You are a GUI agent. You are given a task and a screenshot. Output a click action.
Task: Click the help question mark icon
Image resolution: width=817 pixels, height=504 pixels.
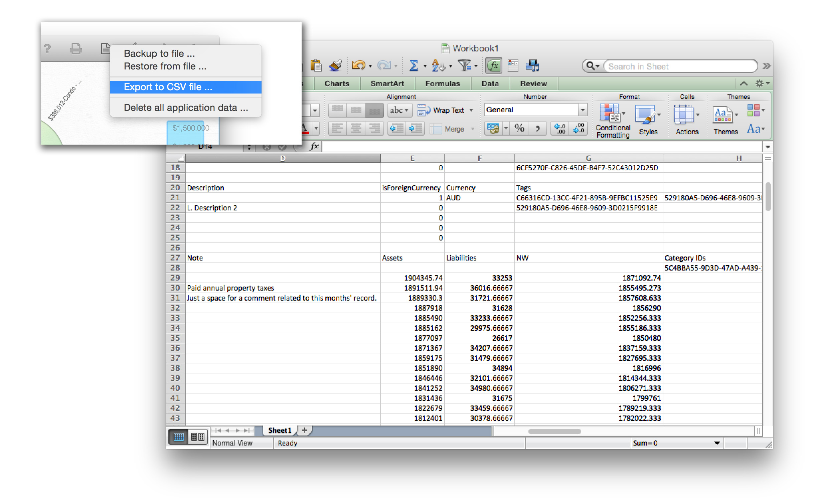(47, 49)
